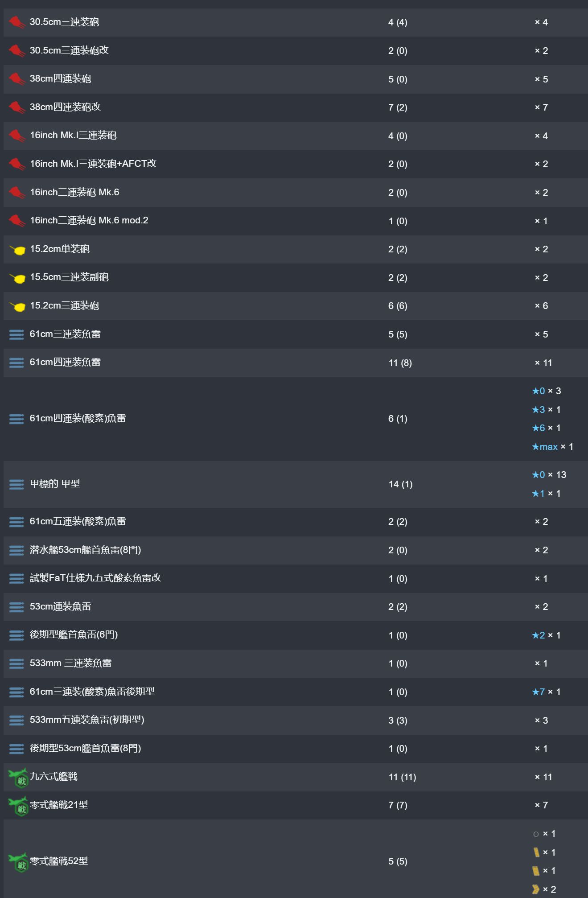Click fighter icon beside 零式艦戦52型
This screenshot has width=588, height=898.
click(18, 862)
